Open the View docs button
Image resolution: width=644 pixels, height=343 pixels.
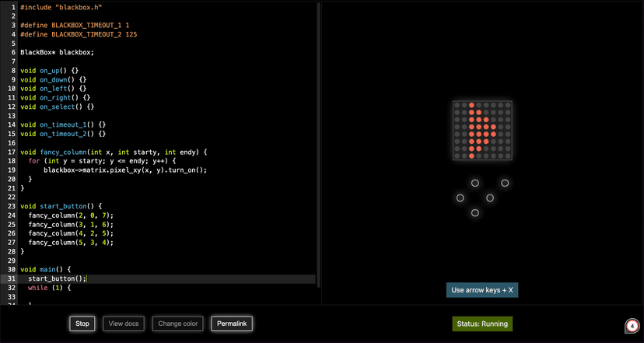coord(124,324)
